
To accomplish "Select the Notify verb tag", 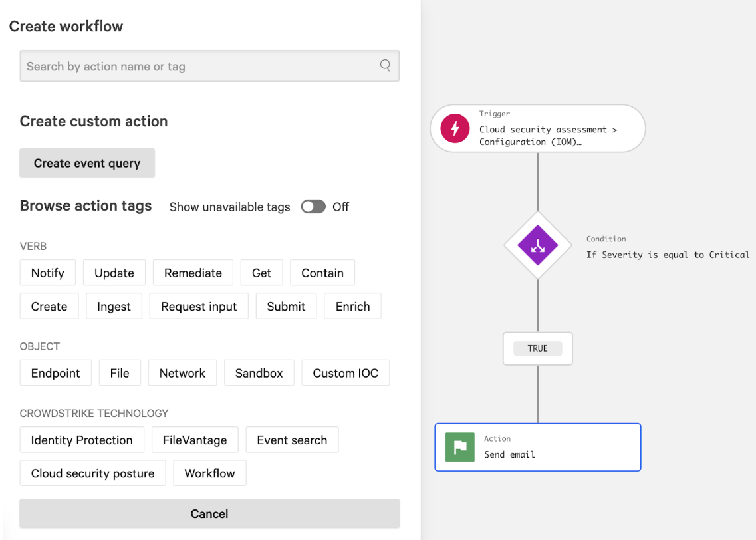I will (x=48, y=273).
